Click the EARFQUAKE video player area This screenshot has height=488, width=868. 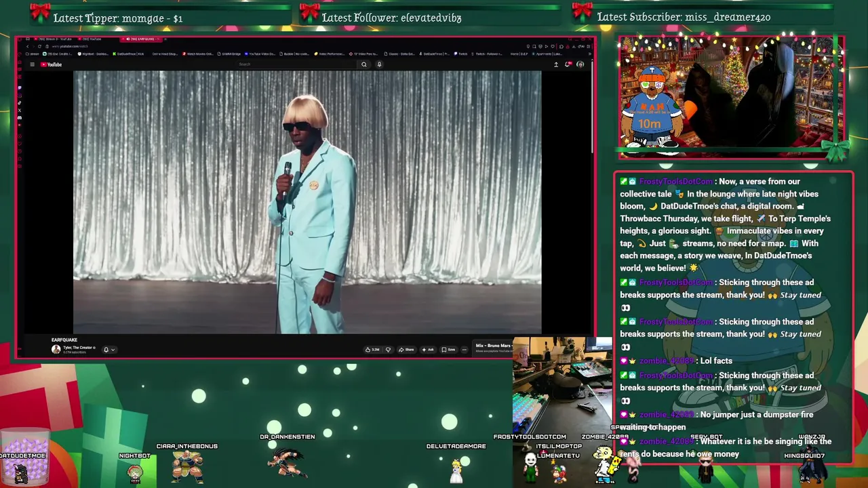coord(307,202)
